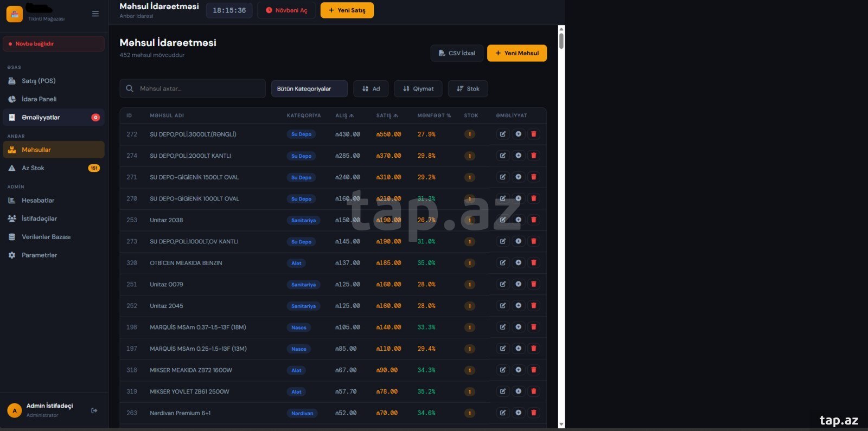Click the edit icon for product 272
Image resolution: width=868 pixels, height=431 pixels.
coord(503,134)
